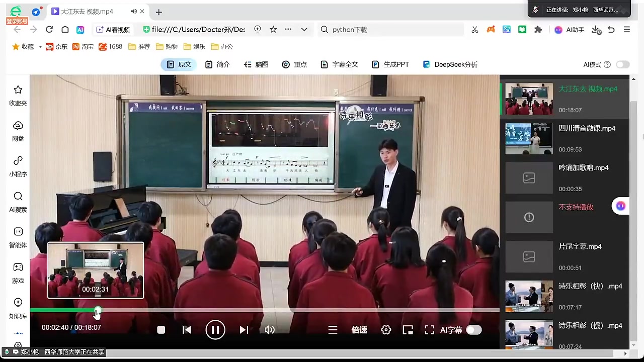Open the 知识库 sidebar icon
The image size is (644, 362).
(x=18, y=308)
